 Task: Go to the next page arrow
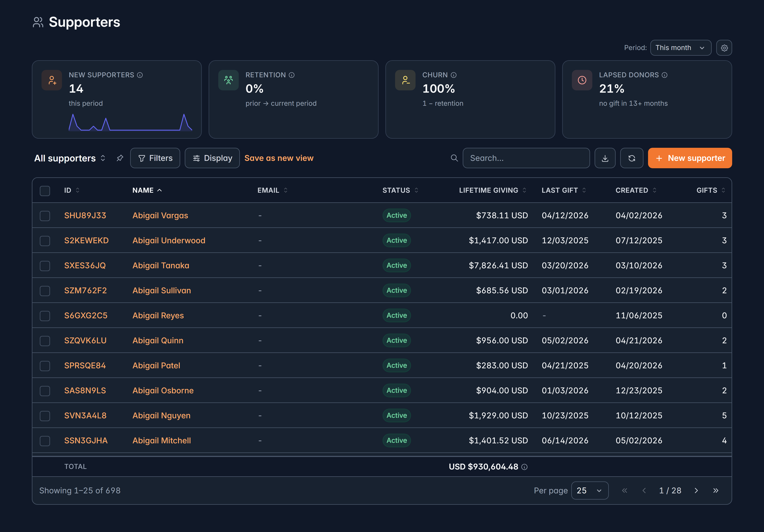(x=696, y=491)
